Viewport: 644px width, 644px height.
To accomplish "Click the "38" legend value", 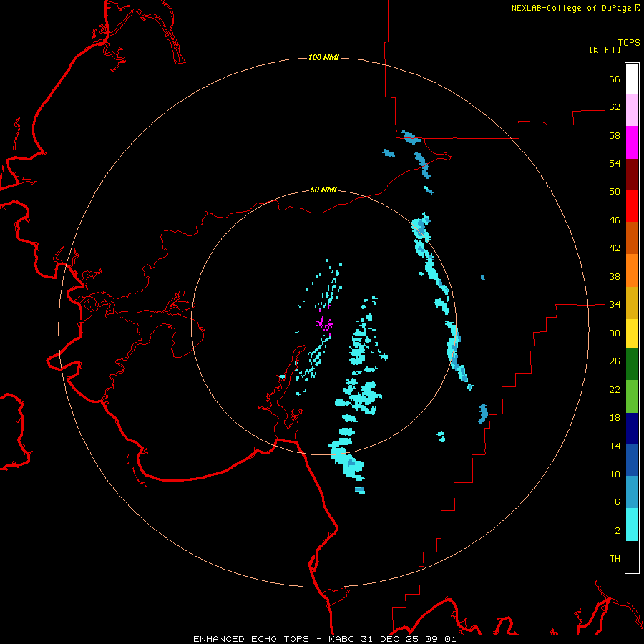I will [x=615, y=277].
